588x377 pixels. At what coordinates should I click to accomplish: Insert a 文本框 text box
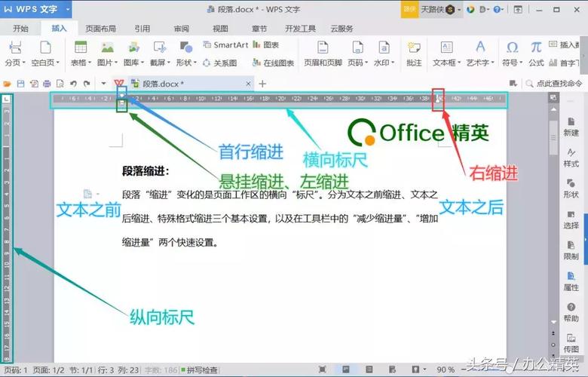(x=446, y=54)
